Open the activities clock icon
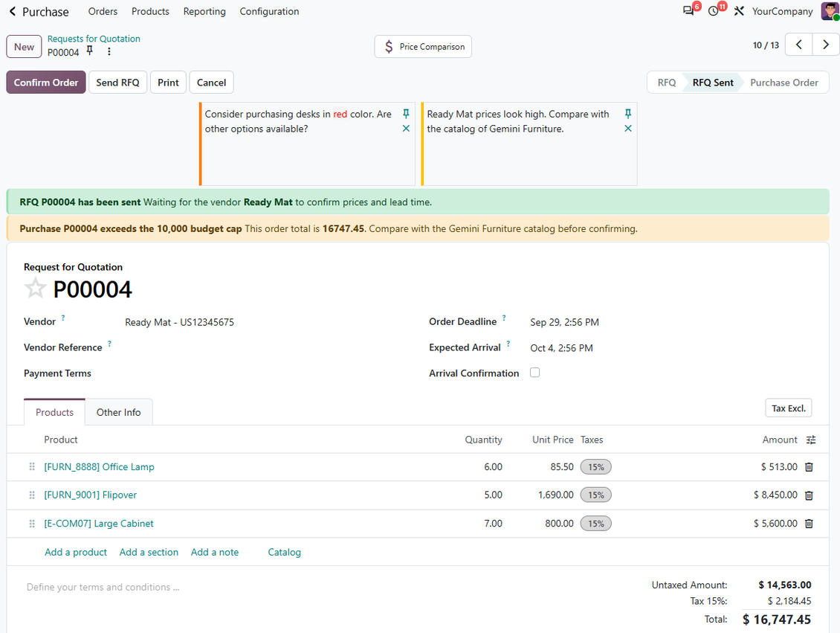Viewport: 840px width, 633px height. click(713, 11)
